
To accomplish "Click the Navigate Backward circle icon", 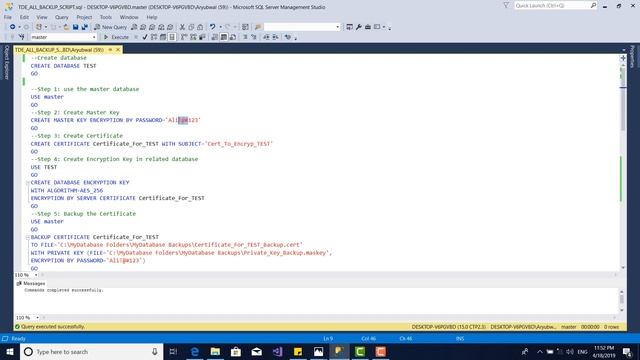I will 13,27.
